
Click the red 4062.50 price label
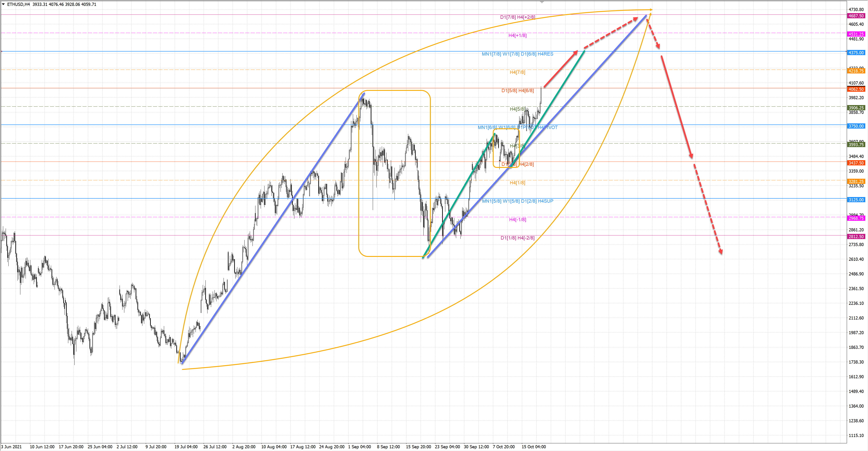click(x=856, y=90)
